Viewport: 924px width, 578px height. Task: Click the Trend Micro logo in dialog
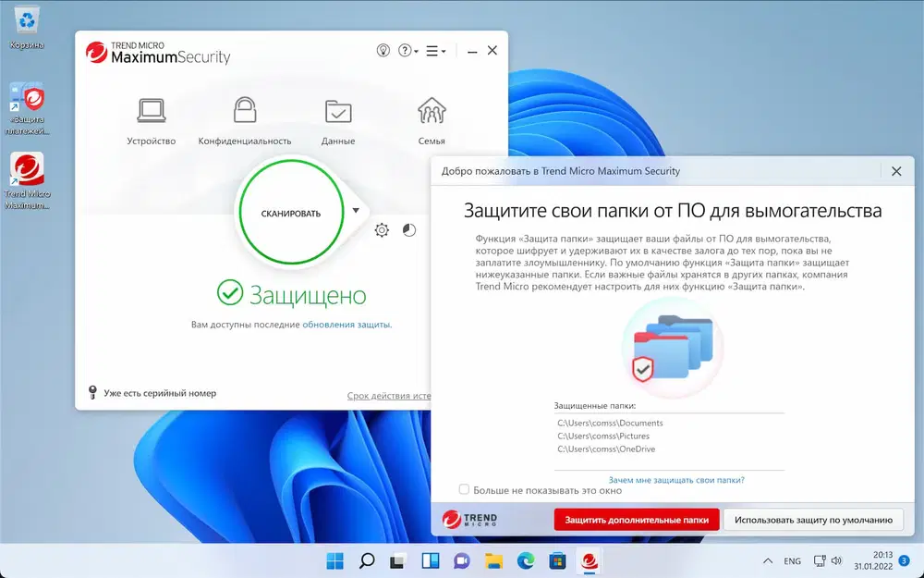[473, 519]
